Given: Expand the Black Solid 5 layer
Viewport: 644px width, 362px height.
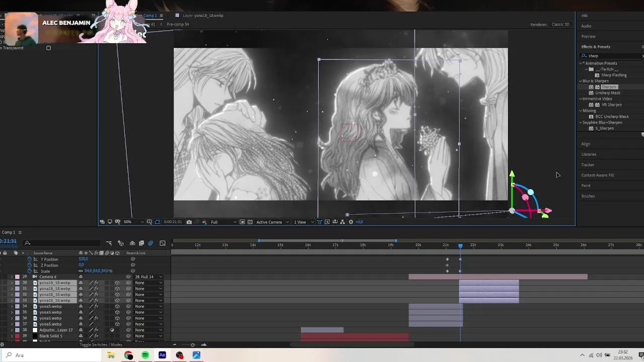Looking at the screenshot, I should (12, 336).
